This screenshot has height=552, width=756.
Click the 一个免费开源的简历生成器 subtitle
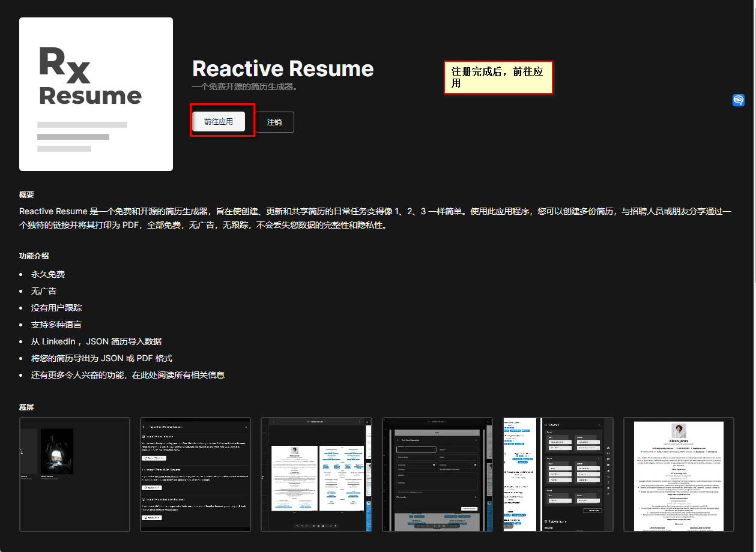(245, 86)
